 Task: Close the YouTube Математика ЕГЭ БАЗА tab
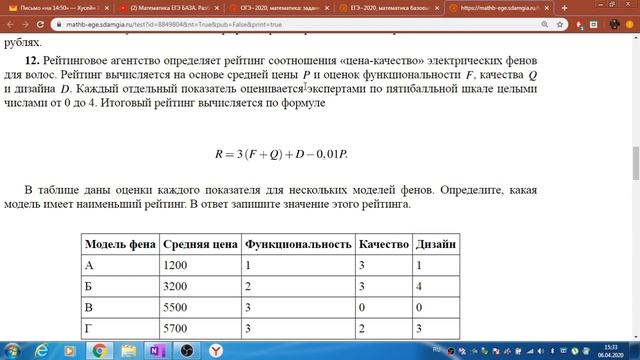point(217,8)
